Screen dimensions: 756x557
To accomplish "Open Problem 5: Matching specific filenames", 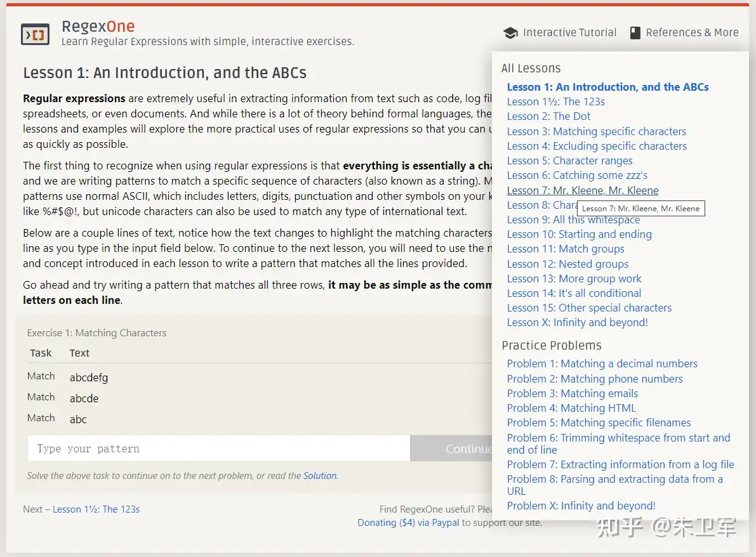I will click(x=599, y=423).
